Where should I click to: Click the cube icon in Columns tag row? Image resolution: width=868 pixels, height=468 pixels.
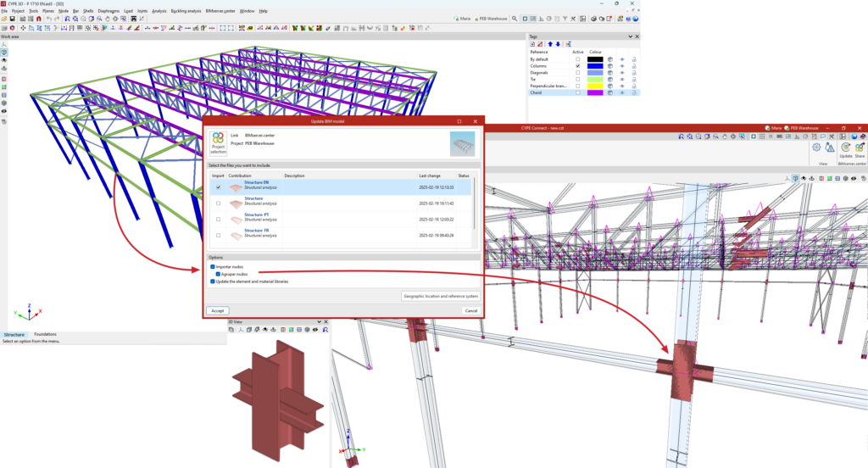[x=610, y=66]
